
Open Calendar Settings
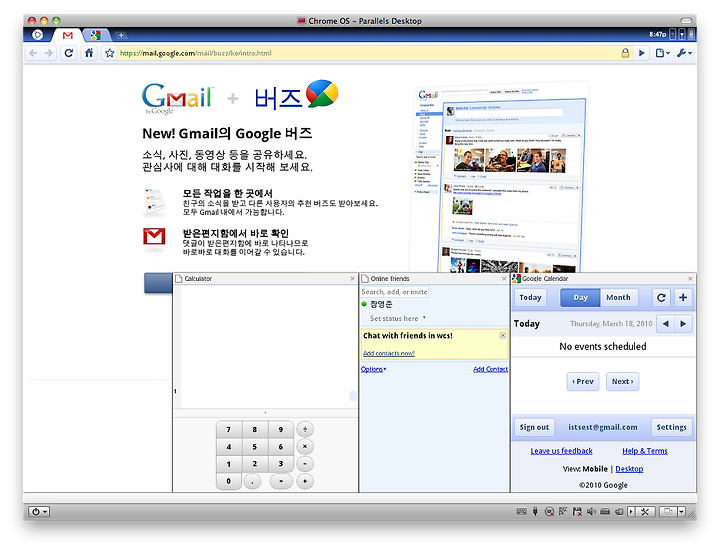pos(671,427)
